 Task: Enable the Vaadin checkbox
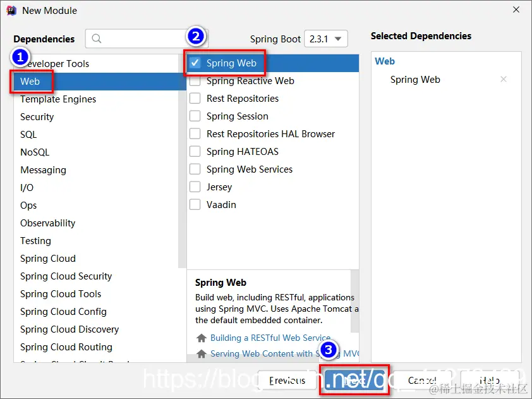tap(195, 205)
